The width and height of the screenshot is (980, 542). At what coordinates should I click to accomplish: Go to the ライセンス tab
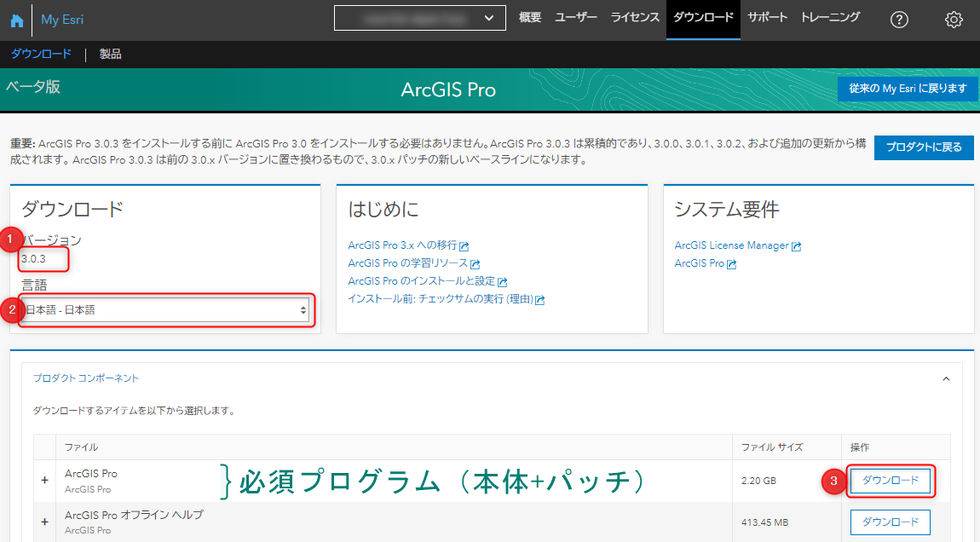pyautogui.click(x=635, y=18)
